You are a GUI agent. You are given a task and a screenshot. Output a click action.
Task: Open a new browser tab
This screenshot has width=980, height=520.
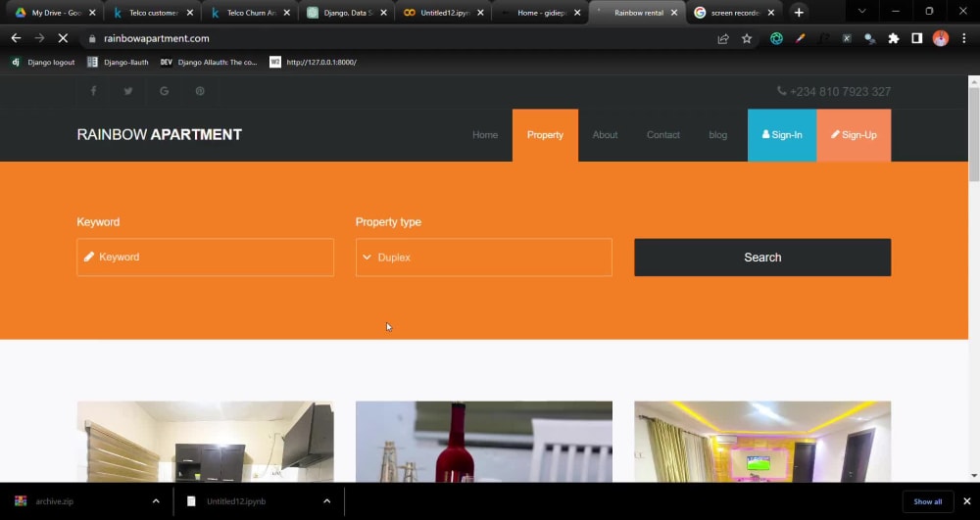click(x=799, y=13)
